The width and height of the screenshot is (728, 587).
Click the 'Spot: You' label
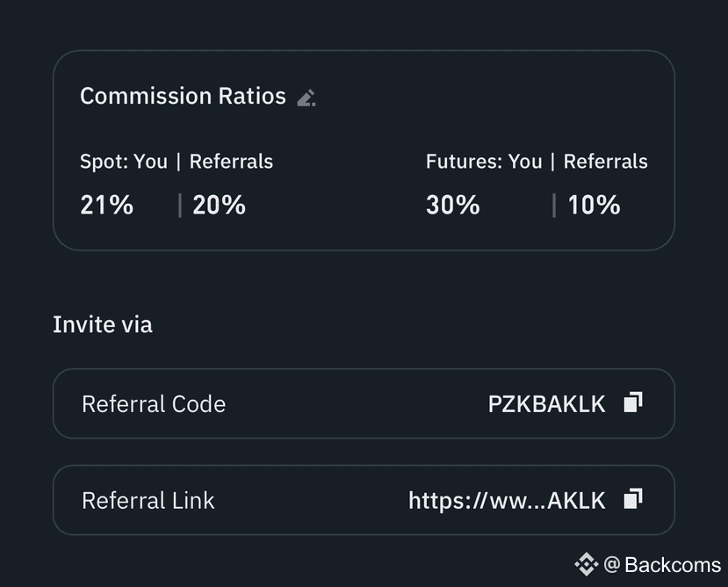(x=123, y=162)
